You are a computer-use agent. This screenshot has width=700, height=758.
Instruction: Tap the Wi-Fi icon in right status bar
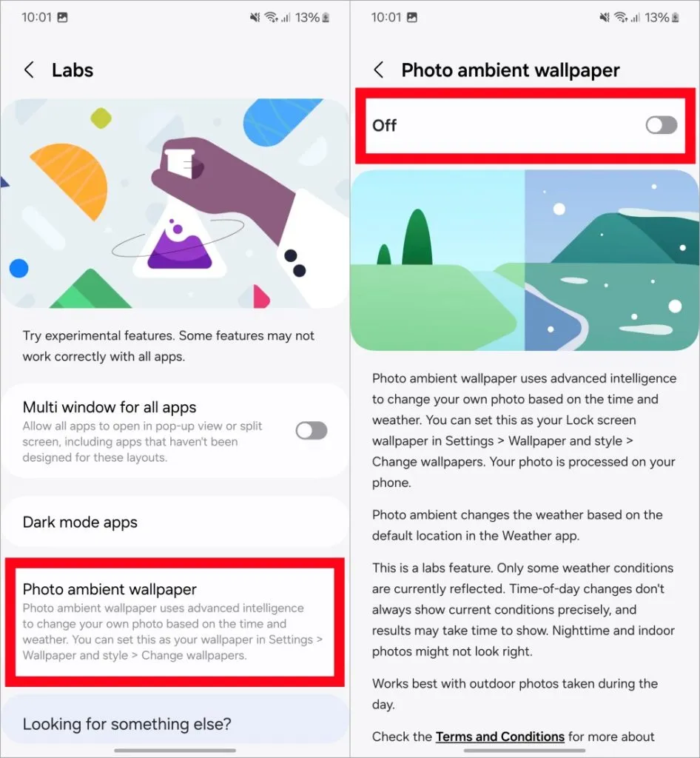point(621,18)
